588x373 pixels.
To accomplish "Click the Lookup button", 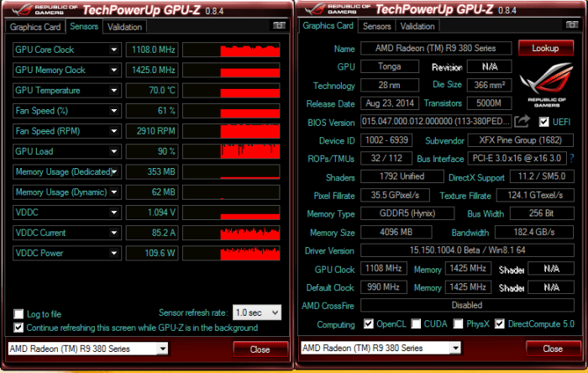I will [x=546, y=48].
